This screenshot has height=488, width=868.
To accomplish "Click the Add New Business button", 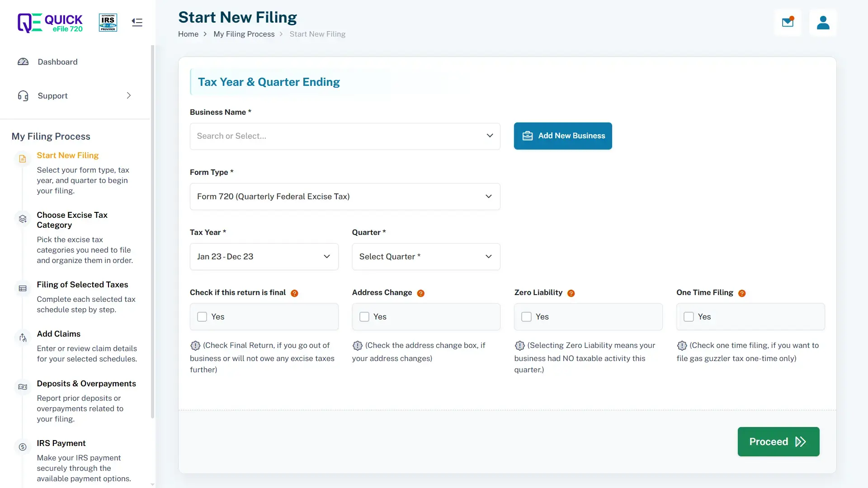I will (563, 136).
